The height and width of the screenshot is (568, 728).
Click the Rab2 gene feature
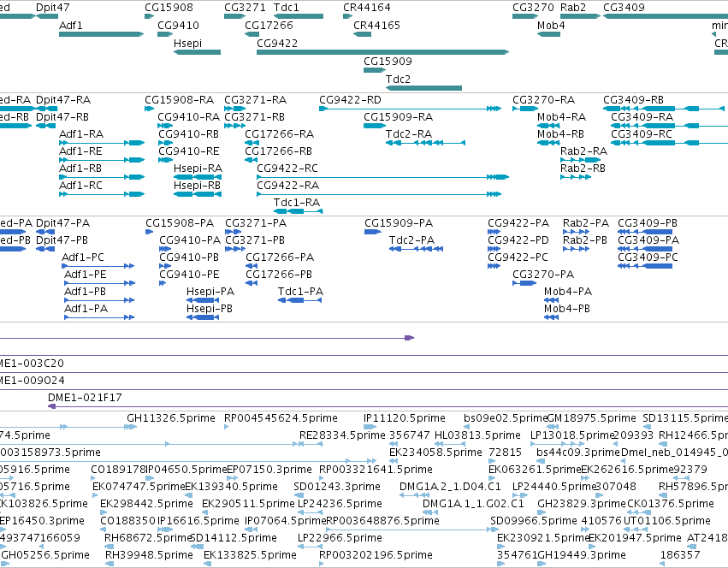(580, 16)
